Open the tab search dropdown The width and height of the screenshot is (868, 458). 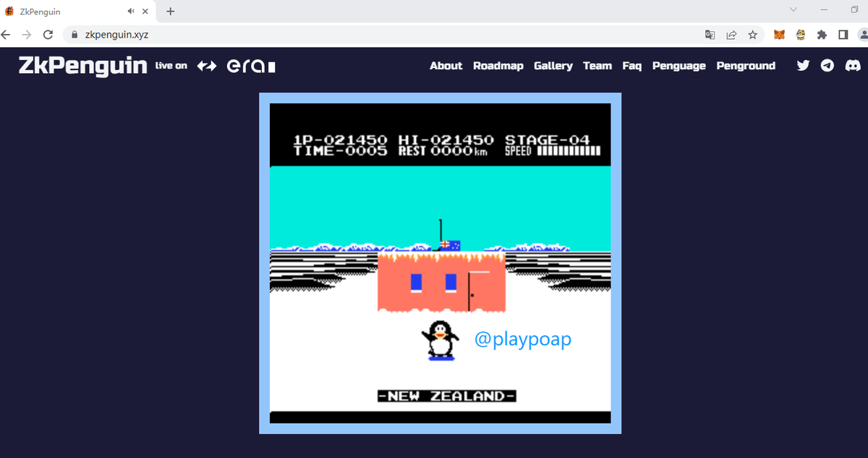(x=793, y=9)
